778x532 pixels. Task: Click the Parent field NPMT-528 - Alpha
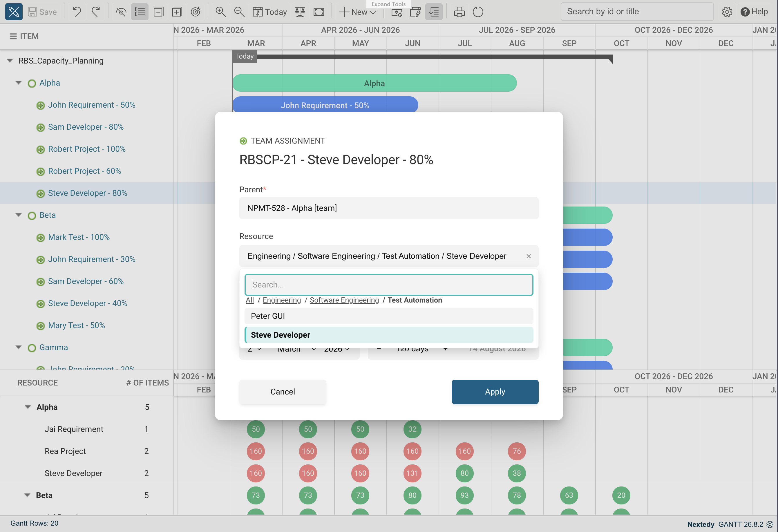tap(389, 208)
